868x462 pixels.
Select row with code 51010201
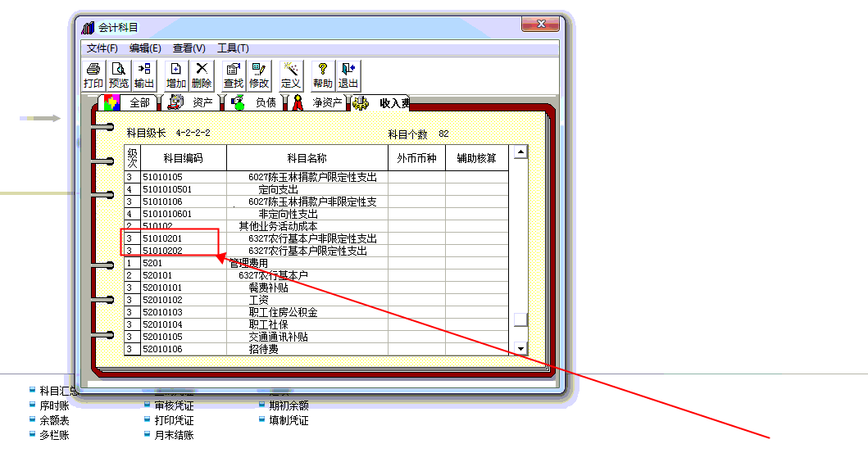(x=316, y=238)
